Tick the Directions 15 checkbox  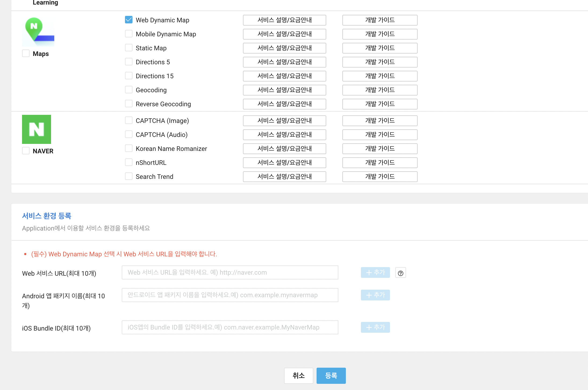click(x=129, y=76)
